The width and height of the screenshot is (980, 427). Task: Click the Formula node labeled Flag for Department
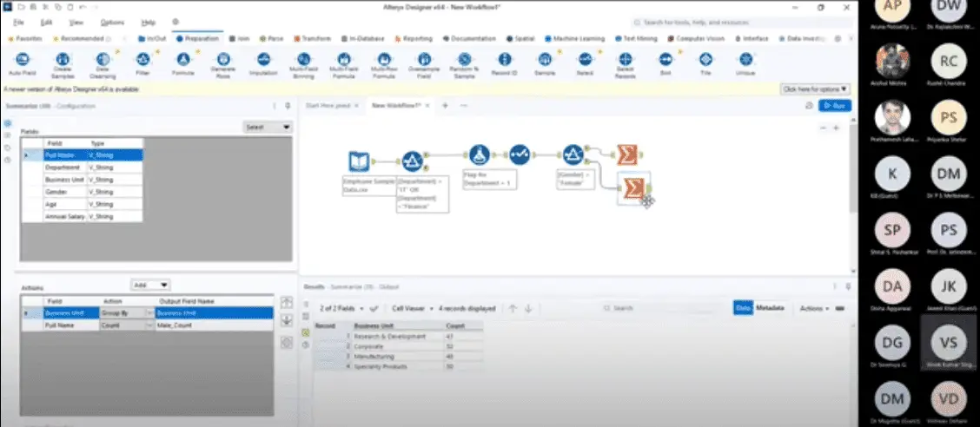pos(480,154)
